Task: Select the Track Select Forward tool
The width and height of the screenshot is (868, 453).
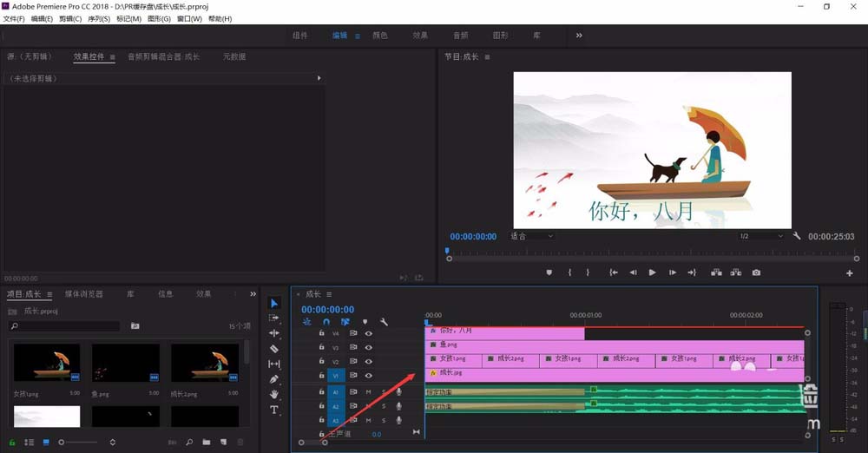Action: (x=274, y=318)
